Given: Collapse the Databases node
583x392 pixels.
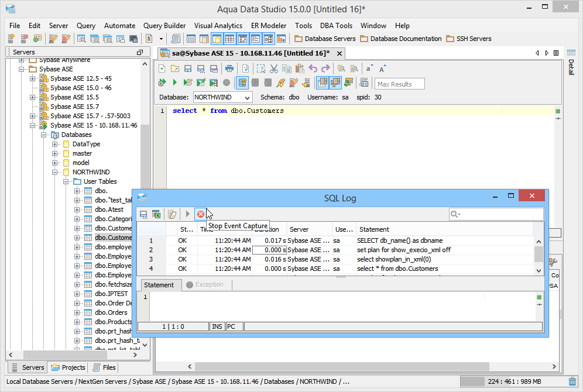Looking at the screenshot, I should [x=43, y=135].
